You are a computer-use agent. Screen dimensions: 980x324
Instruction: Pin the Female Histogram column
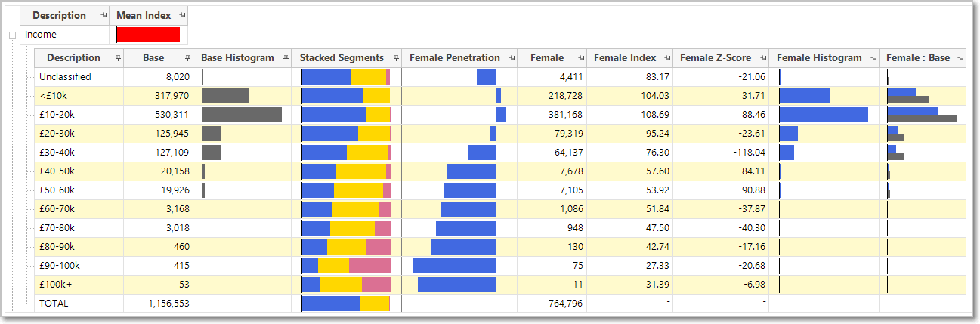[873, 58]
